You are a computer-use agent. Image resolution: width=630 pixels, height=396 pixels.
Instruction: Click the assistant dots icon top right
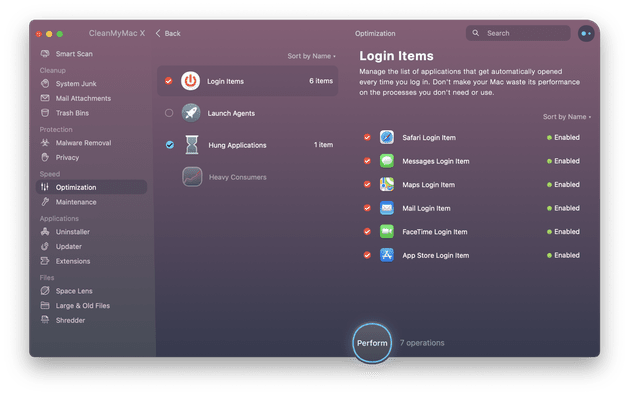pyautogui.click(x=586, y=33)
